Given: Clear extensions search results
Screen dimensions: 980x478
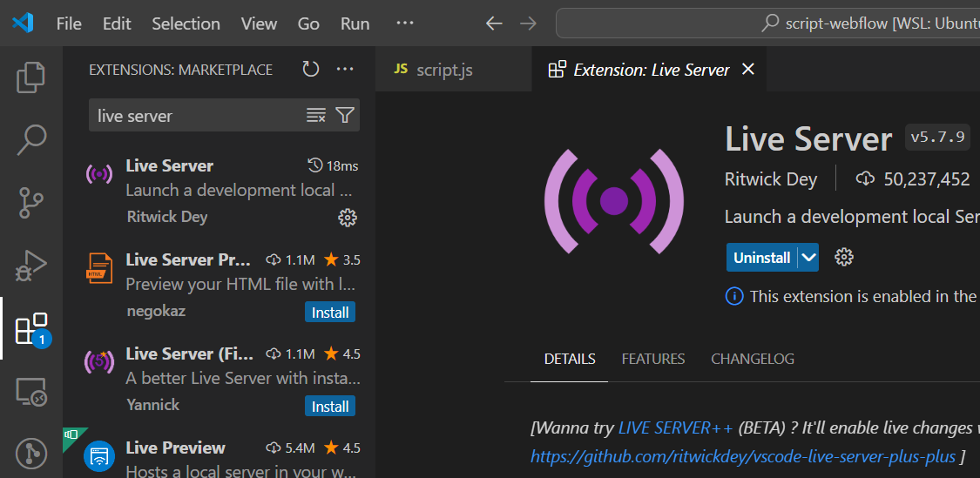Looking at the screenshot, I should pos(315,115).
